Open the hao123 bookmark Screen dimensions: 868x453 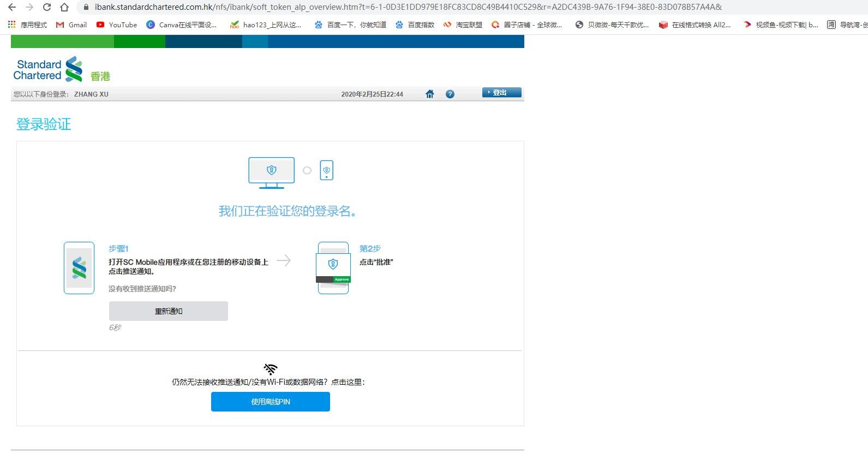[266, 25]
